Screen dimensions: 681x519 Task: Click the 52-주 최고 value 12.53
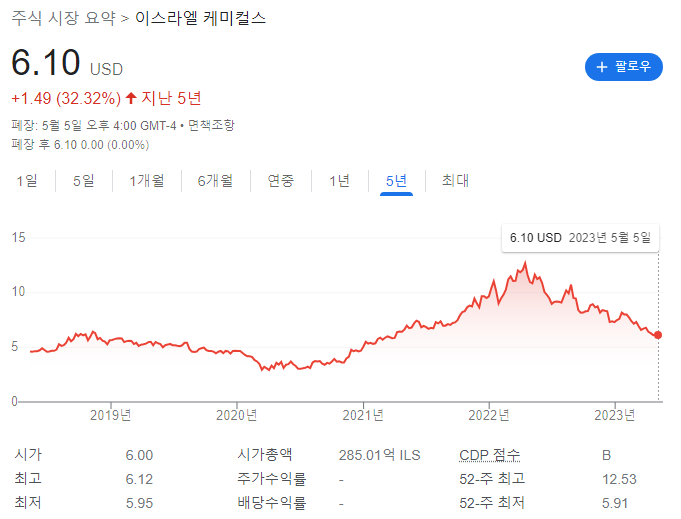pos(619,479)
